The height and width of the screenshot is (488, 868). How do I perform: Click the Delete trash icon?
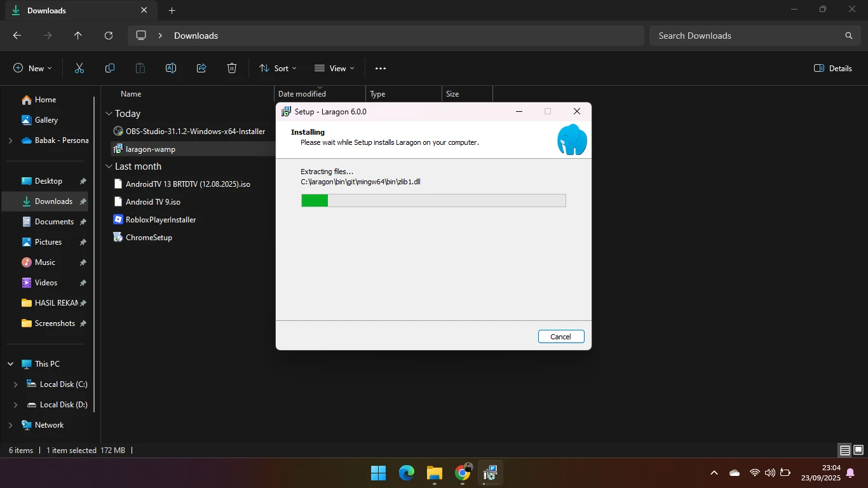pos(232,69)
